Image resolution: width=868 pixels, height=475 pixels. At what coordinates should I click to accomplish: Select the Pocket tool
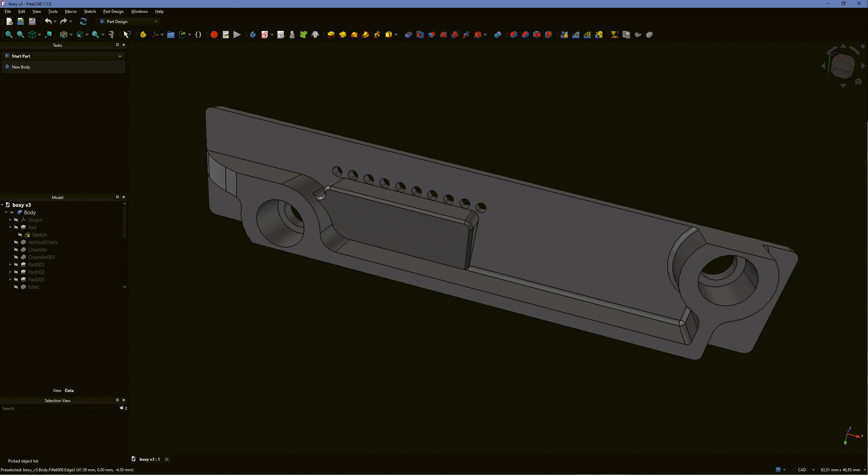pyautogui.click(x=408, y=35)
